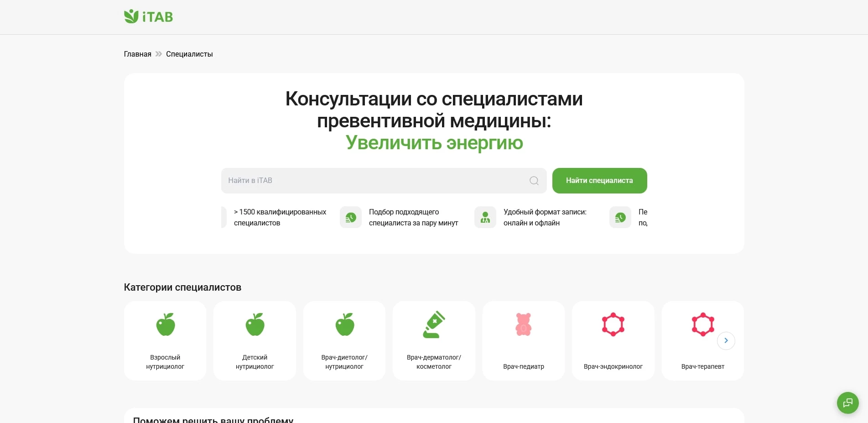Open the 'Увеличить энергию' link
Viewport: 868px width, 423px height.
[434, 143]
